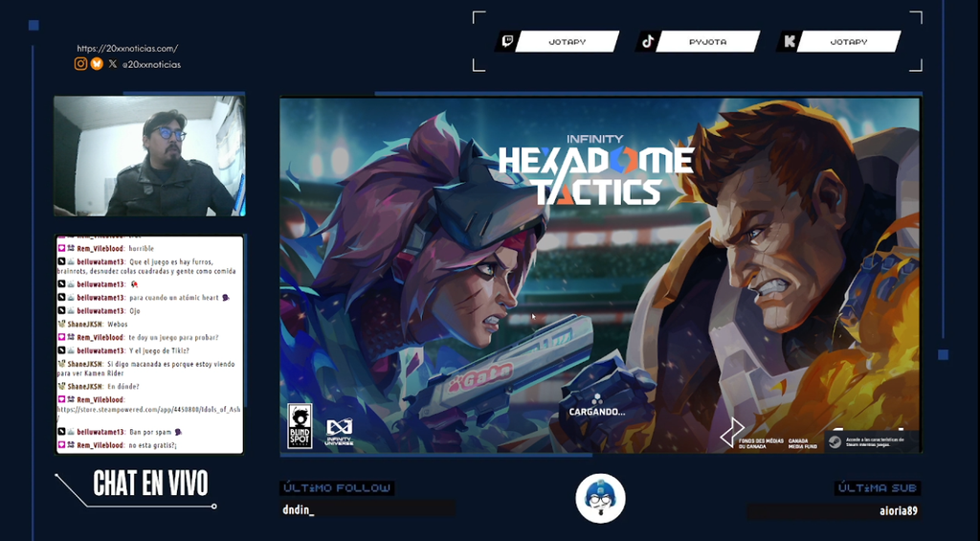Click the TikTok logo icon beside PYJOTA
The image size is (980, 541).
point(648,41)
